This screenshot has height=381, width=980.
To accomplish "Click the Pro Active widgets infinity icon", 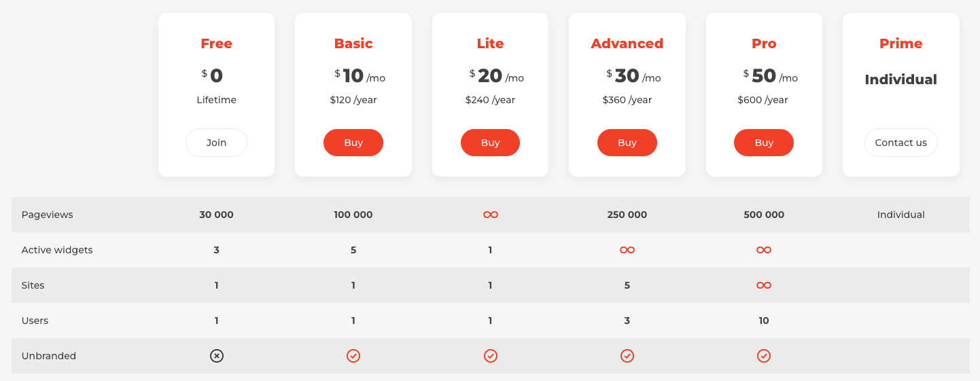I will [x=764, y=250].
